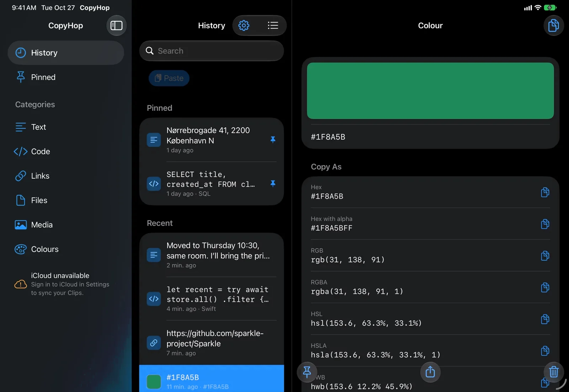Open the Pinned section in sidebar
The height and width of the screenshot is (392, 569).
[x=66, y=77]
